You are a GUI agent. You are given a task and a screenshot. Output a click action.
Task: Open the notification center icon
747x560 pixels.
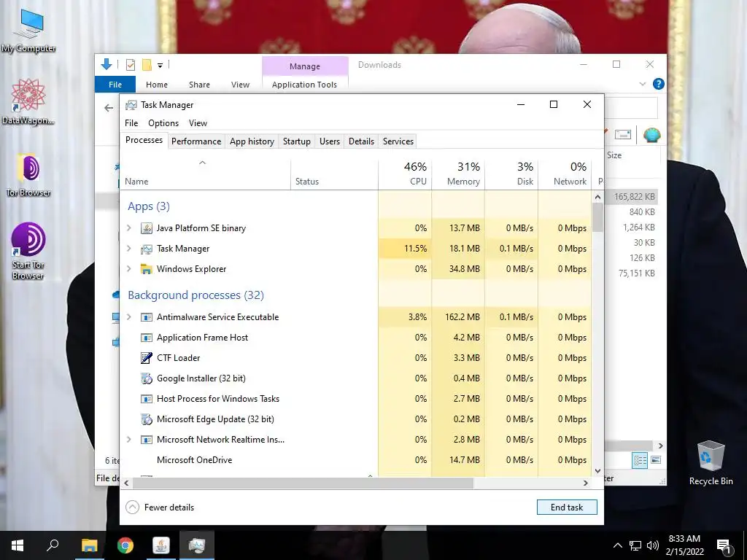(724, 546)
